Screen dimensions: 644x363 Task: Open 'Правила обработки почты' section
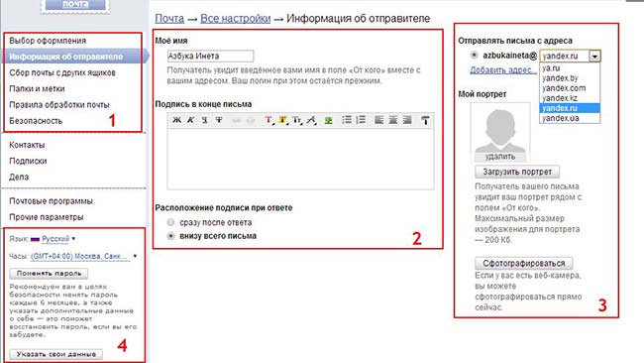(x=59, y=105)
